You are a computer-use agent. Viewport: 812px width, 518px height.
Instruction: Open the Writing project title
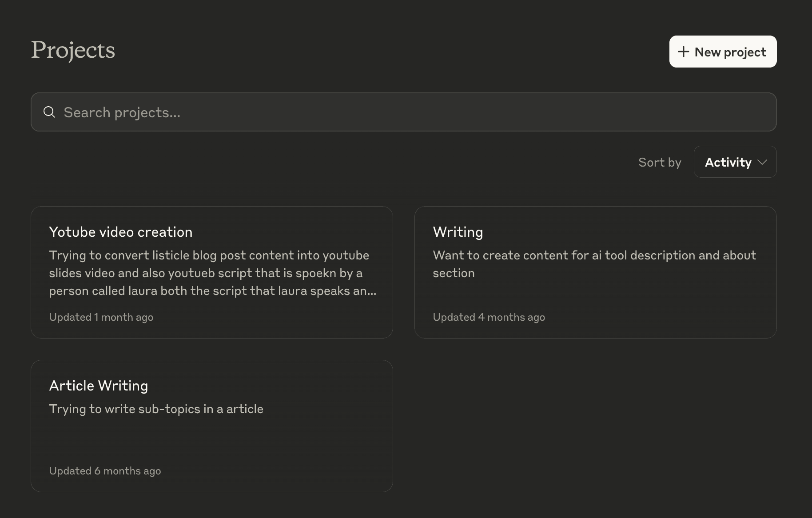tap(458, 232)
